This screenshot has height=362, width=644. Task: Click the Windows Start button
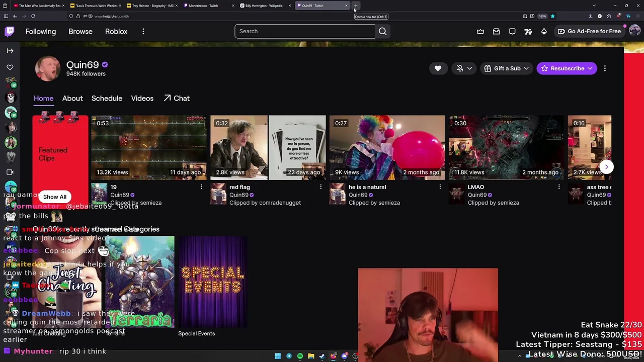[x=278, y=356]
